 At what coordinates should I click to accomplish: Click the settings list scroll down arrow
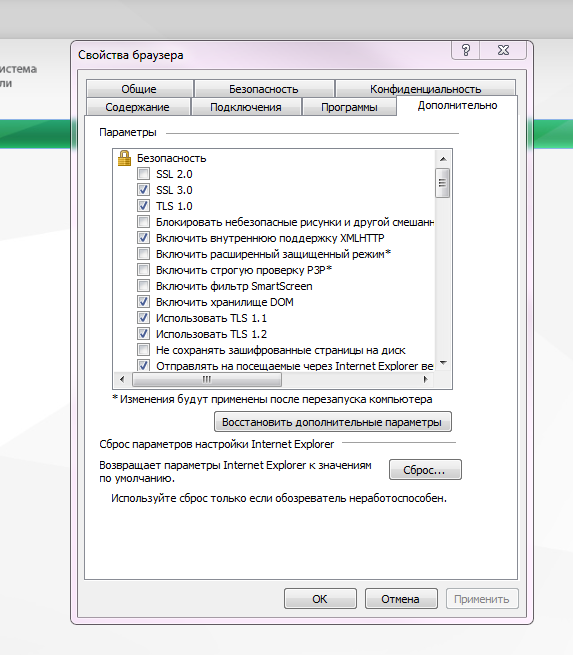point(443,363)
